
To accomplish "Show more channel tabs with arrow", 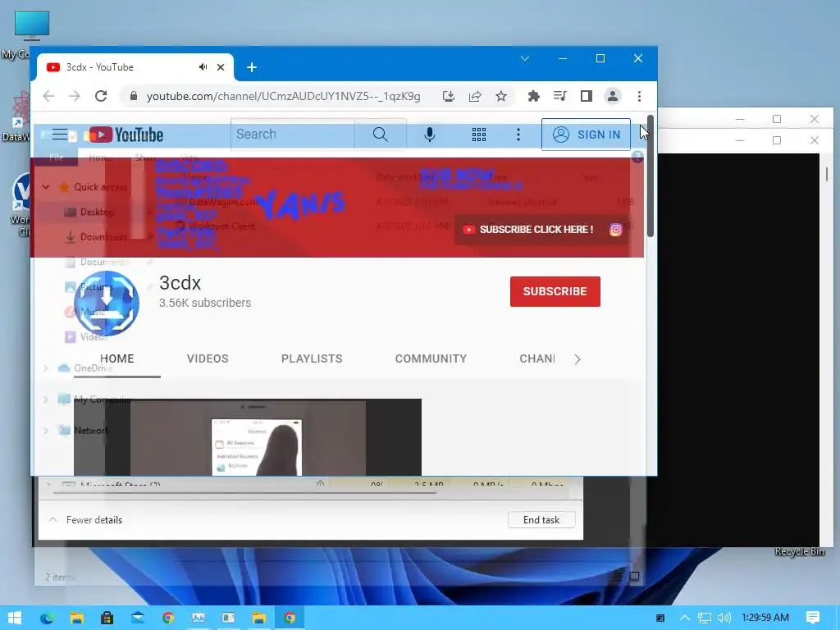I will pos(577,359).
